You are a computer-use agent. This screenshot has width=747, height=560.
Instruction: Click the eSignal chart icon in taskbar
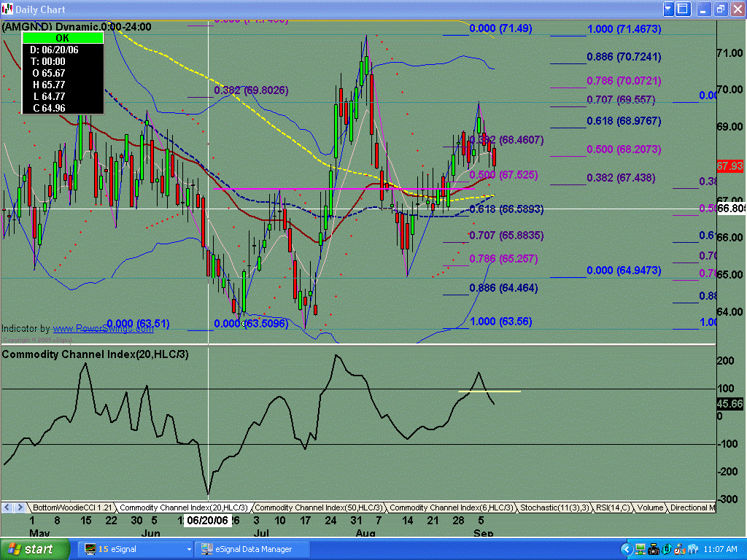[x=90, y=550]
